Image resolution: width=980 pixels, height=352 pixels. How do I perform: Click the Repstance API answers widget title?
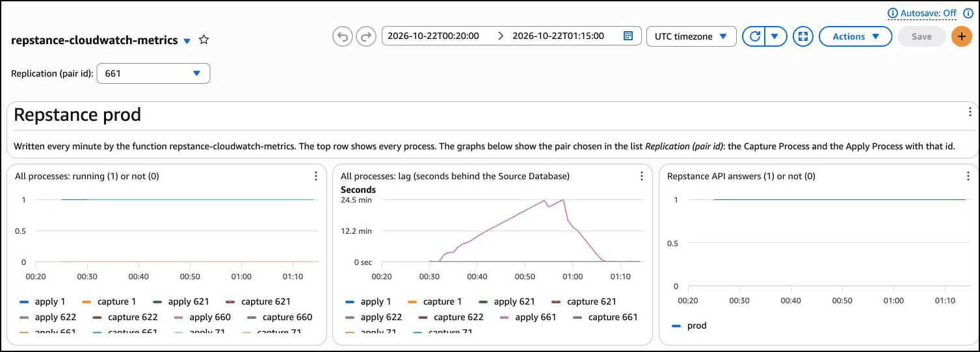741,176
